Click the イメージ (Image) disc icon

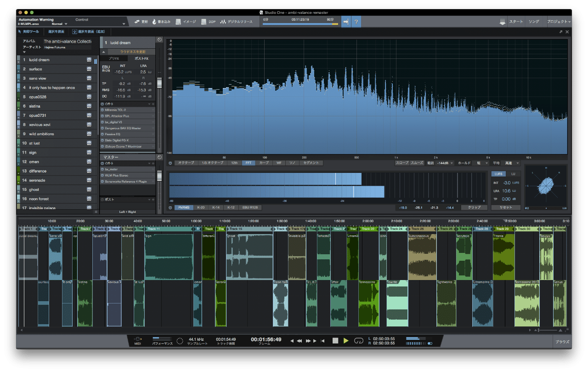pyautogui.click(x=178, y=22)
